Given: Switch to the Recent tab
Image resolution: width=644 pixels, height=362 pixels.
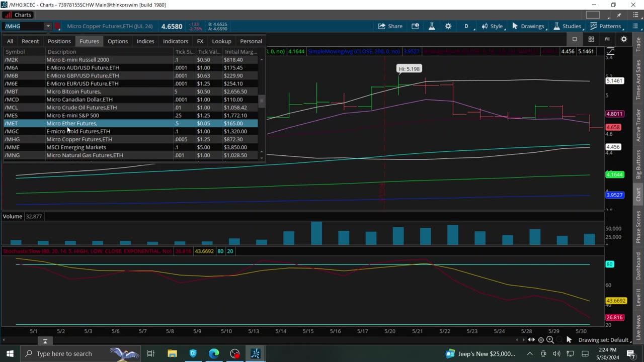Looking at the screenshot, I should (30, 41).
